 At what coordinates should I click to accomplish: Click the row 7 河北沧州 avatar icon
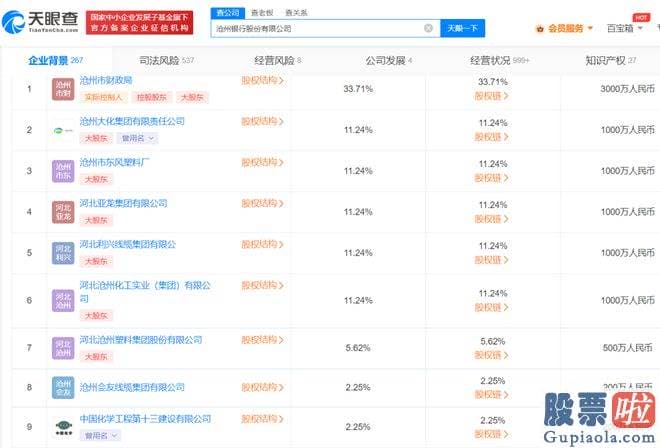pos(63,348)
